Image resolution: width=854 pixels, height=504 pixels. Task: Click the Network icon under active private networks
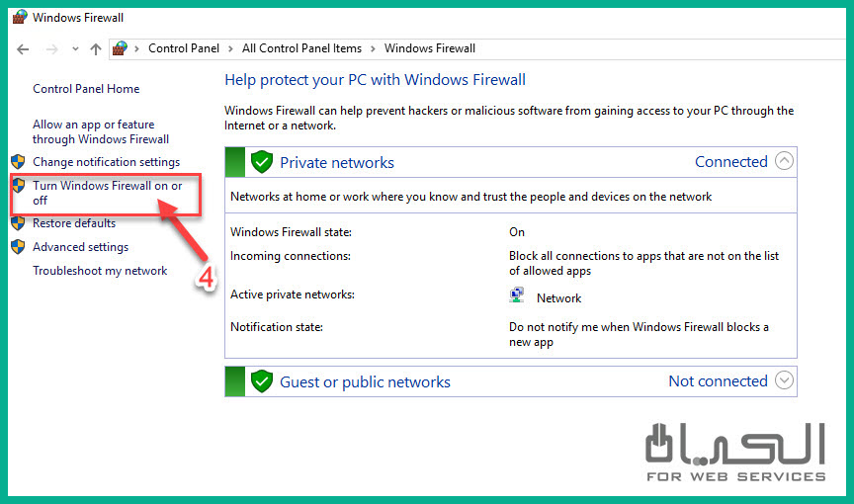tap(517, 296)
